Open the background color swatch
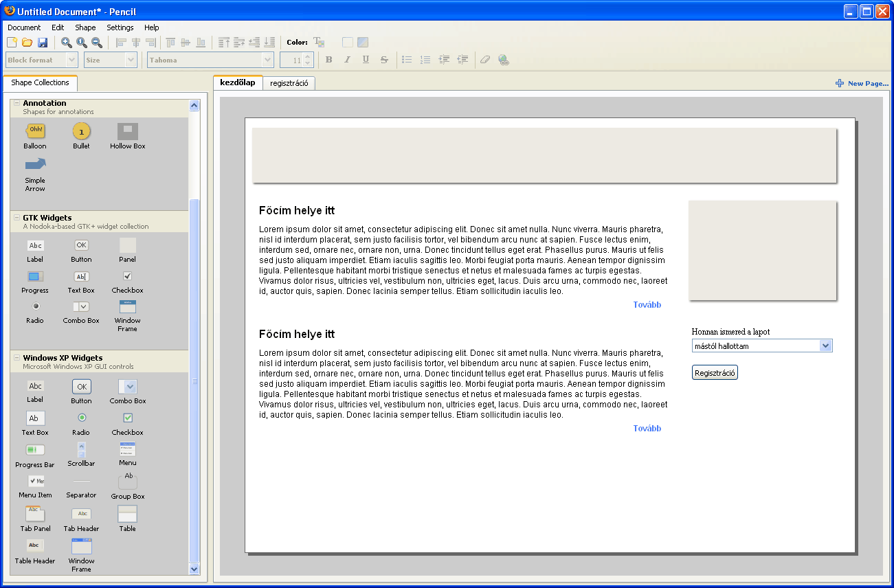Image resolution: width=894 pixels, height=588 pixels. 362,43
